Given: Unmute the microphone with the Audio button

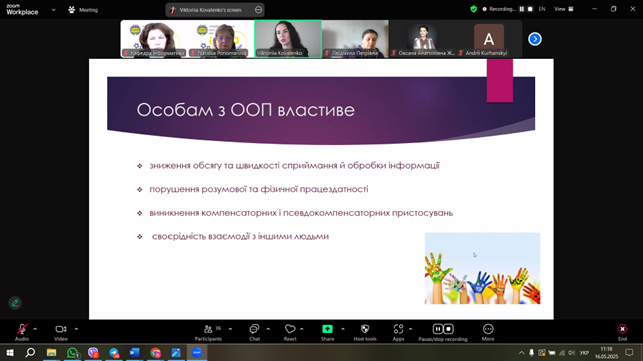Looking at the screenshot, I should pyautogui.click(x=22, y=332).
